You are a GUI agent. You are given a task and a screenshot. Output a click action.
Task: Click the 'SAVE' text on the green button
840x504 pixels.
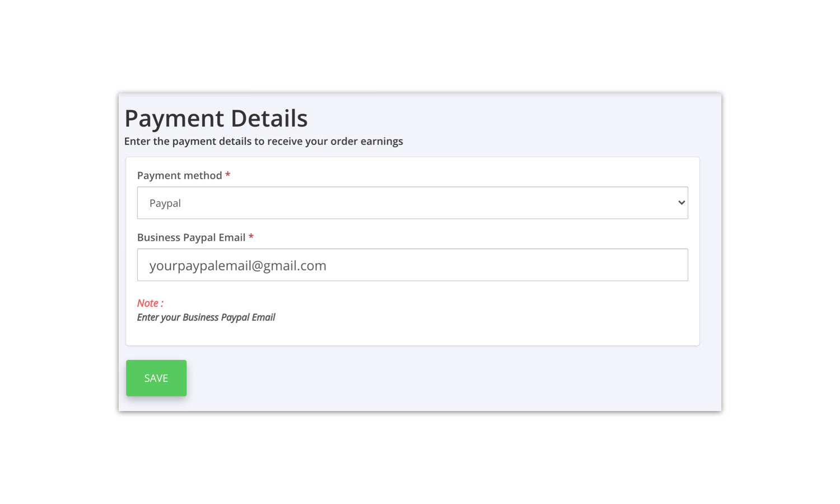(x=156, y=379)
